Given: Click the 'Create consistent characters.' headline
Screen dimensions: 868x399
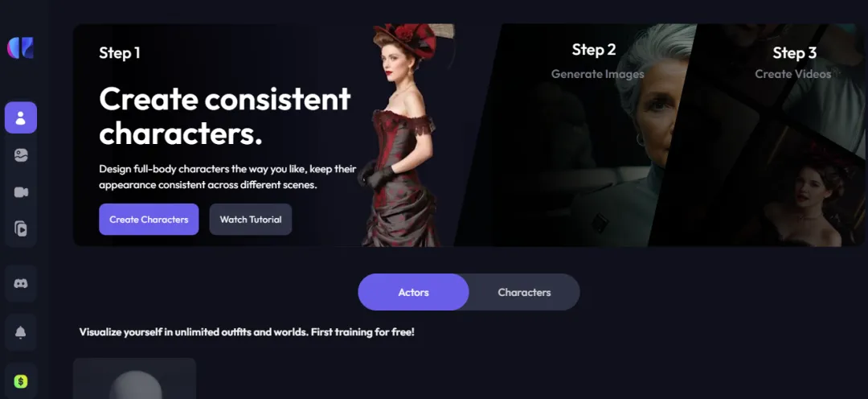Looking at the screenshot, I should (x=225, y=116).
